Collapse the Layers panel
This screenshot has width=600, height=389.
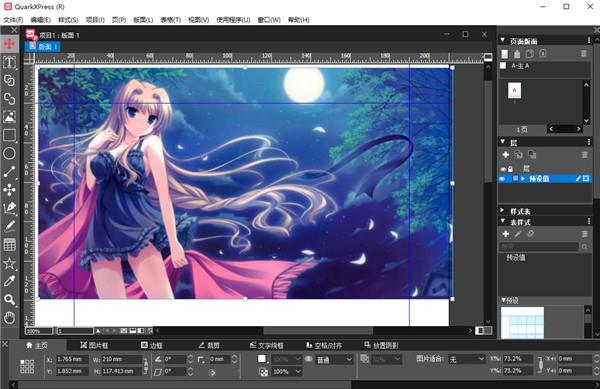503,142
